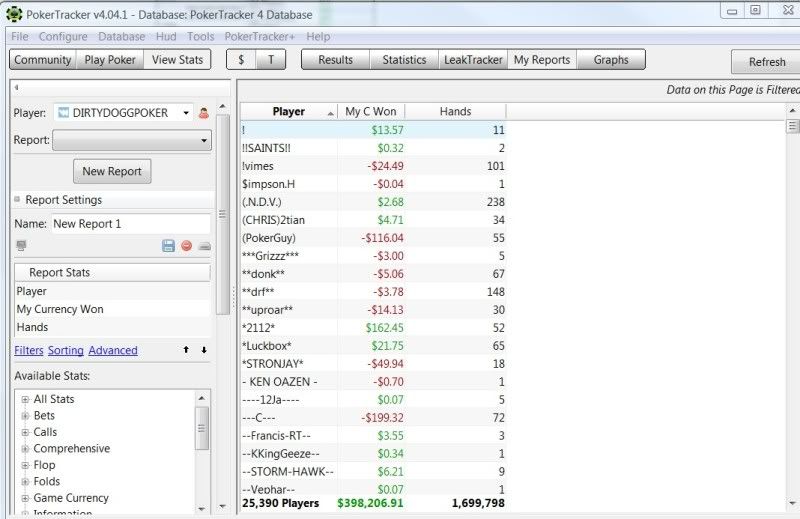Screen dimensions: 800x519
Task: Open the Report dropdown list
Action: coord(132,140)
